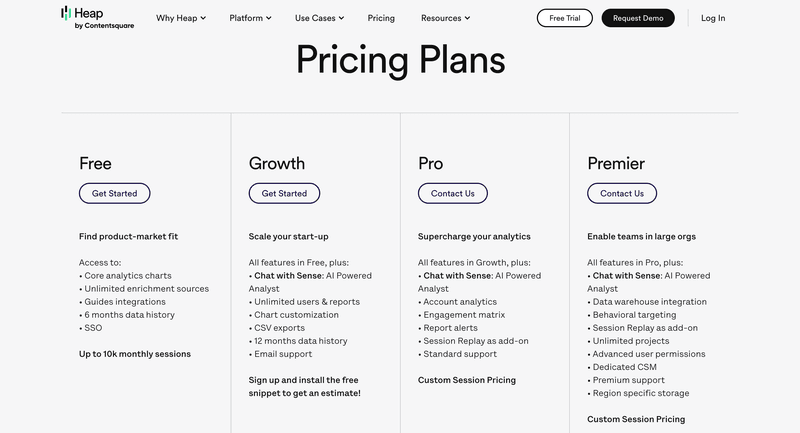Viewport: 800px width, 433px height.
Task: Select Chat with Sense in the Pro plan
Action: (458, 276)
